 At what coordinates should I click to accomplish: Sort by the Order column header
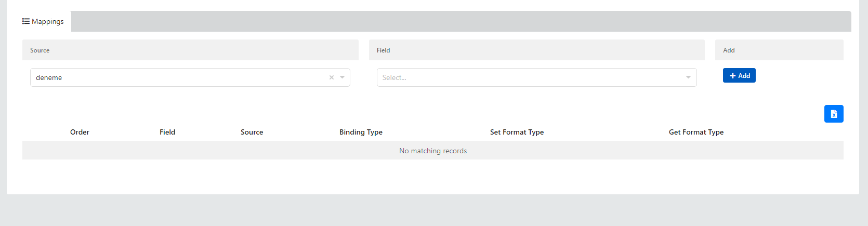pyautogui.click(x=80, y=132)
